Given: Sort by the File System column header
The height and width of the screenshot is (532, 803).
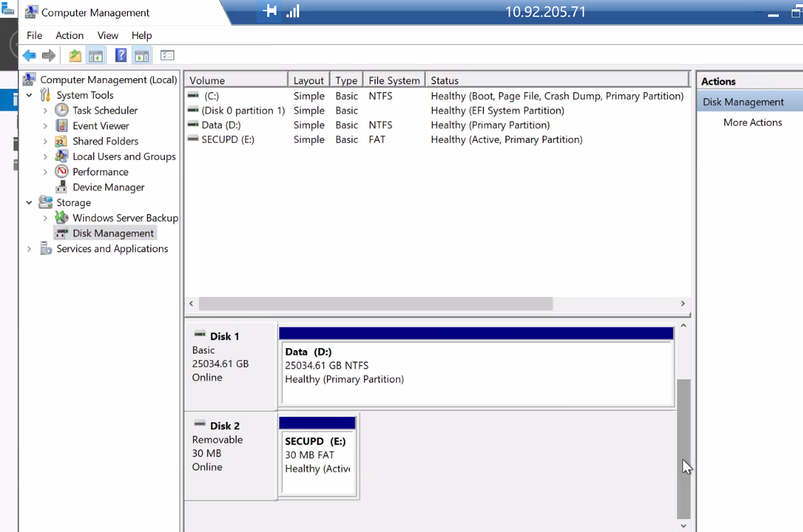Looking at the screenshot, I should coord(394,80).
